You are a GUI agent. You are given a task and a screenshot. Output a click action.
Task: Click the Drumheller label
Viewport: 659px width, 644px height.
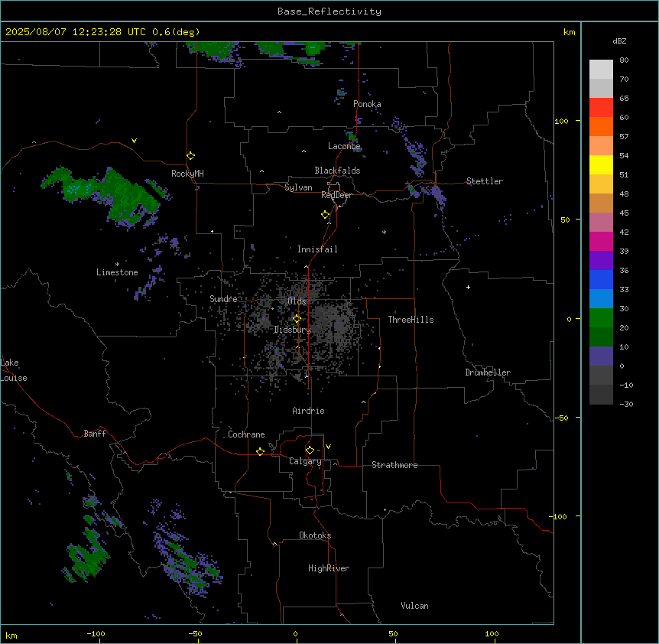coord(488,372)
